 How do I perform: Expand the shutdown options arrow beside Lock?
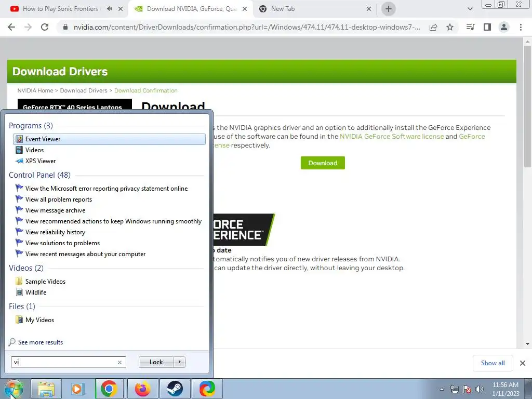coord(179,362)
